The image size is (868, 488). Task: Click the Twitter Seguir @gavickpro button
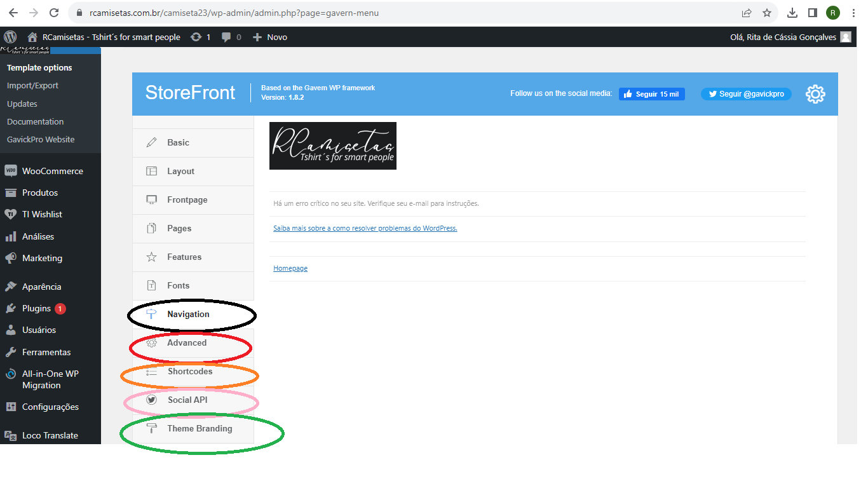(x=746, y=94)
